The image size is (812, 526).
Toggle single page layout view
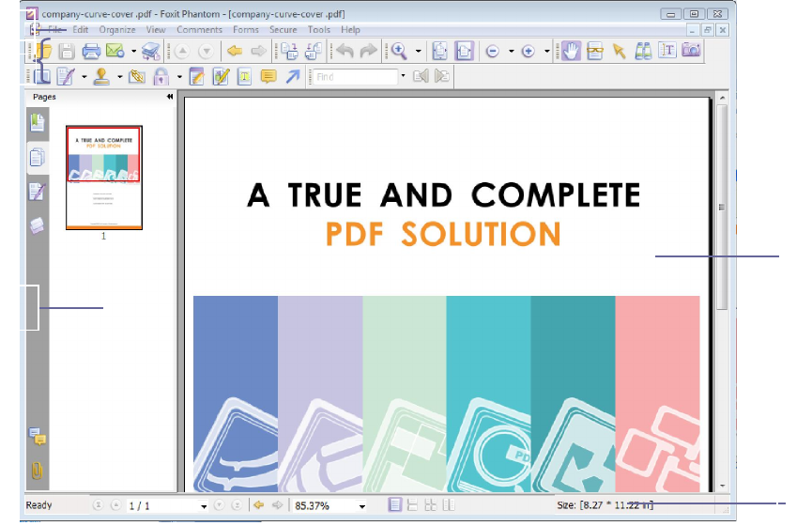pos(394,504)
